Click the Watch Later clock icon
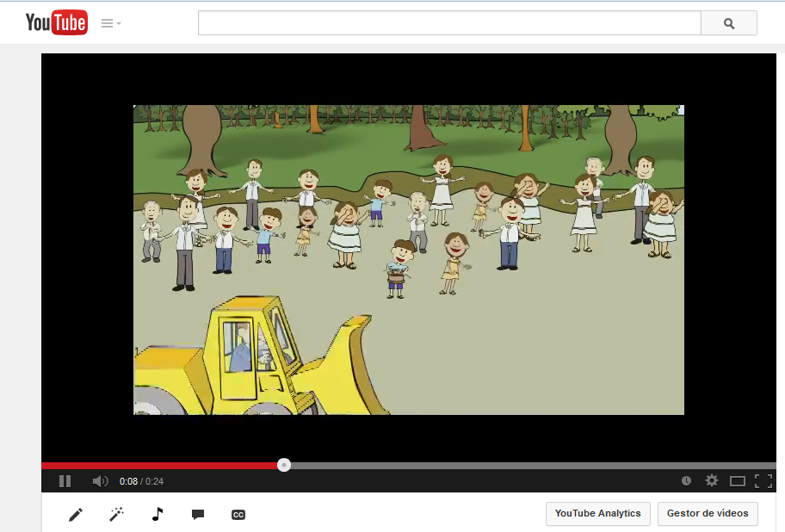 (x=686, y=481)
